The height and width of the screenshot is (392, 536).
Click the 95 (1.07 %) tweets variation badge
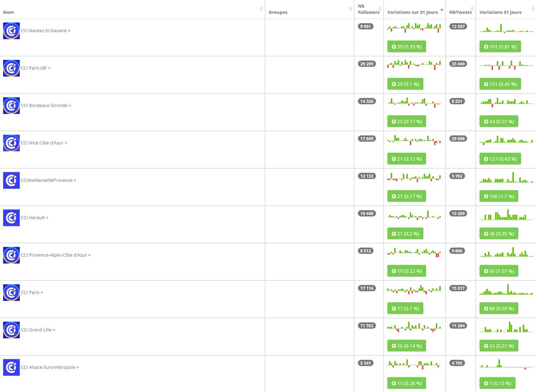498,271
